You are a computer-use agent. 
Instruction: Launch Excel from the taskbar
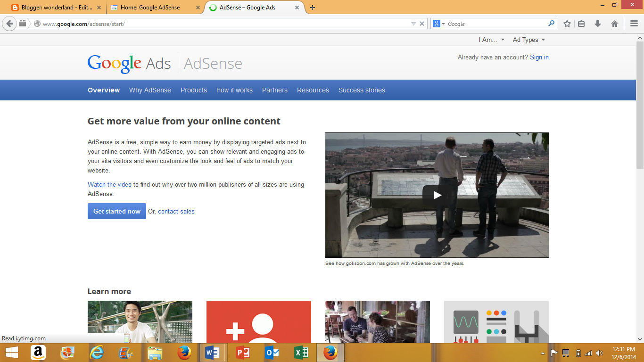coord(301,352)
